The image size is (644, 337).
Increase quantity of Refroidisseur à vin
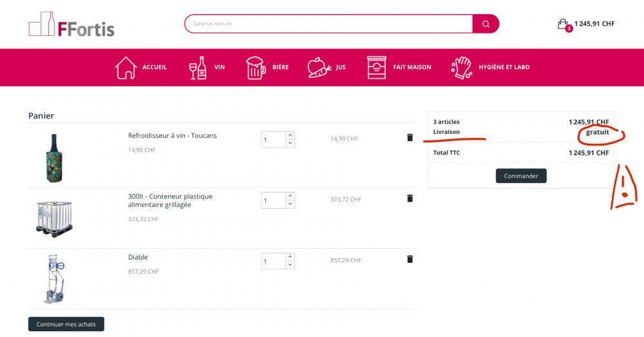click(x=290, y=135)
